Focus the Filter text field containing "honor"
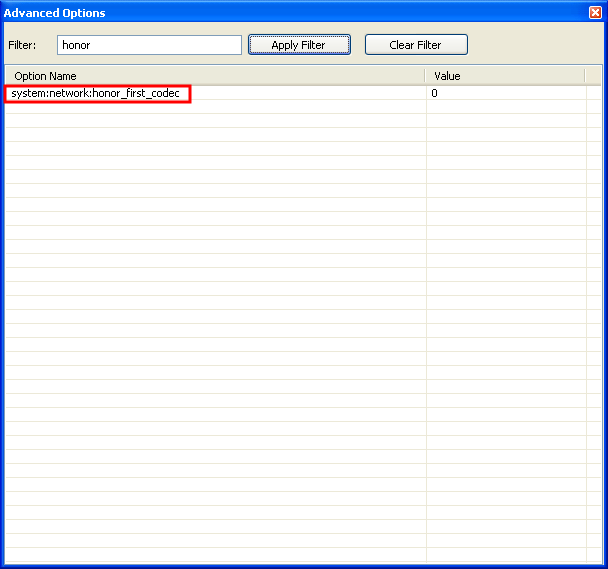Screen dimensions: 608x569 pos(149,45)
